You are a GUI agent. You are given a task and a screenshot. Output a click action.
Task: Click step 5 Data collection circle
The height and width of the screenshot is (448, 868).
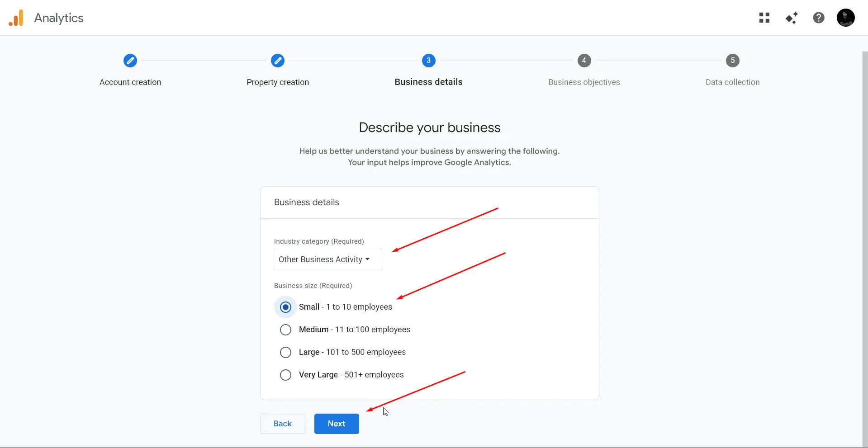(733, 61)
